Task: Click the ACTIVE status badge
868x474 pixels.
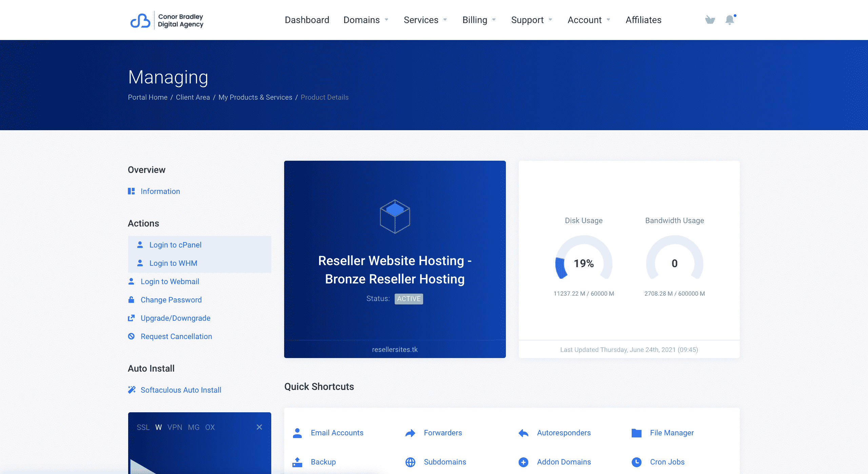Action: coord(409,299)
